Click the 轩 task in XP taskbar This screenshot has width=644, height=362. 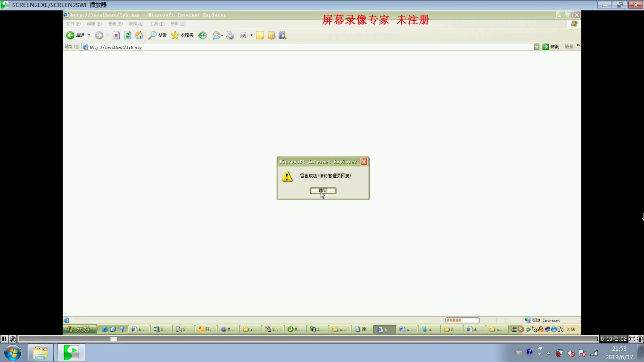coord(207,329)
